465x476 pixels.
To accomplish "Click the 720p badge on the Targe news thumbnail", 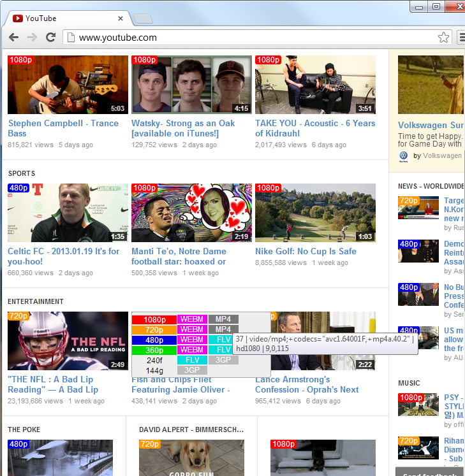I will 408,201.
